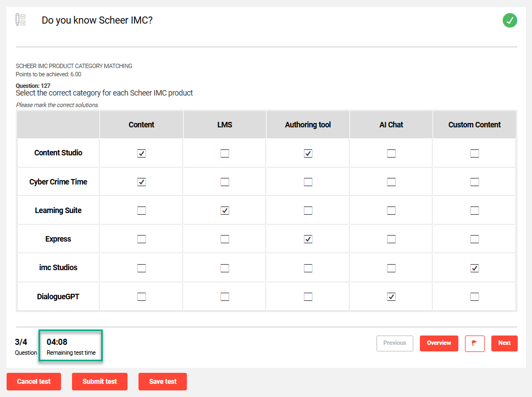
Task: Check Content for Express
Action: click(141, 239)
